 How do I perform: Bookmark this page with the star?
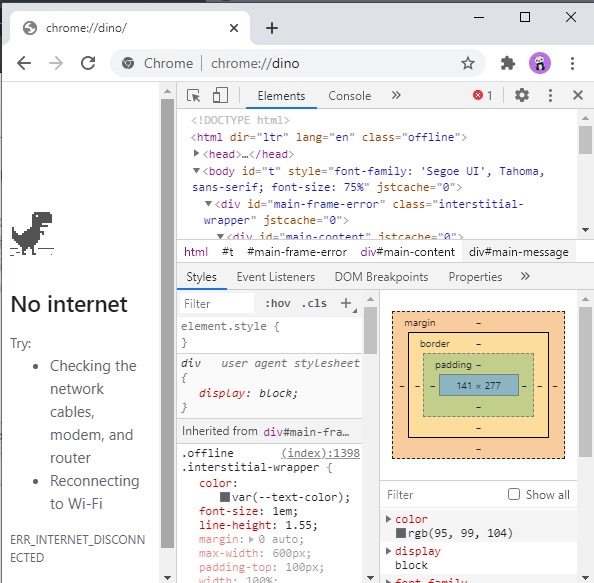(468, 63)
